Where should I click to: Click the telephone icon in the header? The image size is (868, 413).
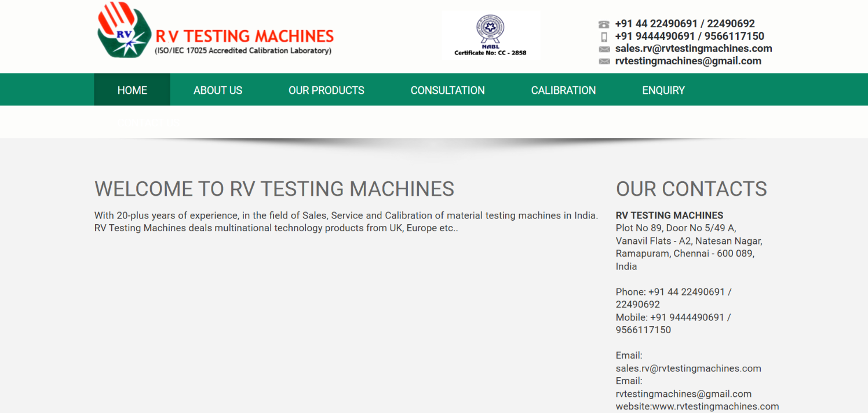[x=604, y=24]
